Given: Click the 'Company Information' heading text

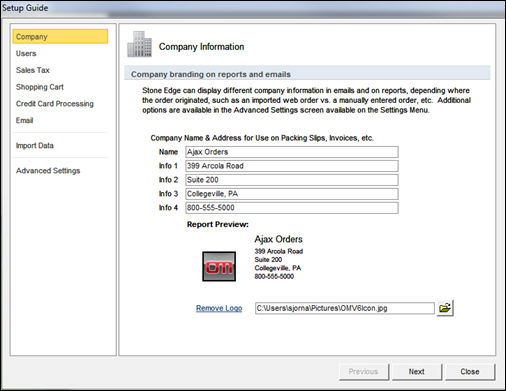Looking at the screenshot, I should [x=201, y=47].
